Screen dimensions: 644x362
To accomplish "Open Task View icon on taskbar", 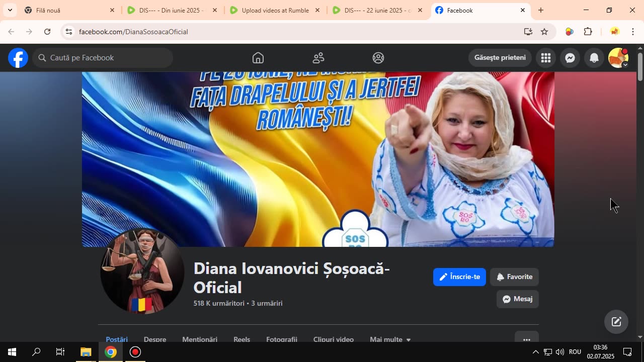I will (60, 352).
